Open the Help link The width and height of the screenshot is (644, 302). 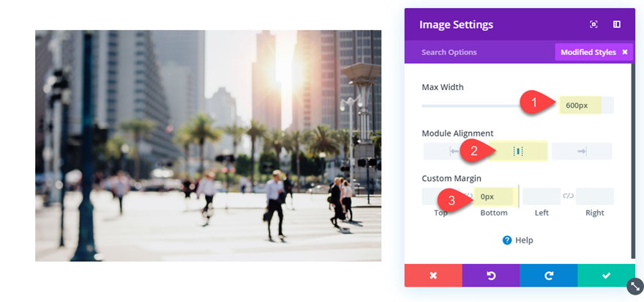(518, 240)
